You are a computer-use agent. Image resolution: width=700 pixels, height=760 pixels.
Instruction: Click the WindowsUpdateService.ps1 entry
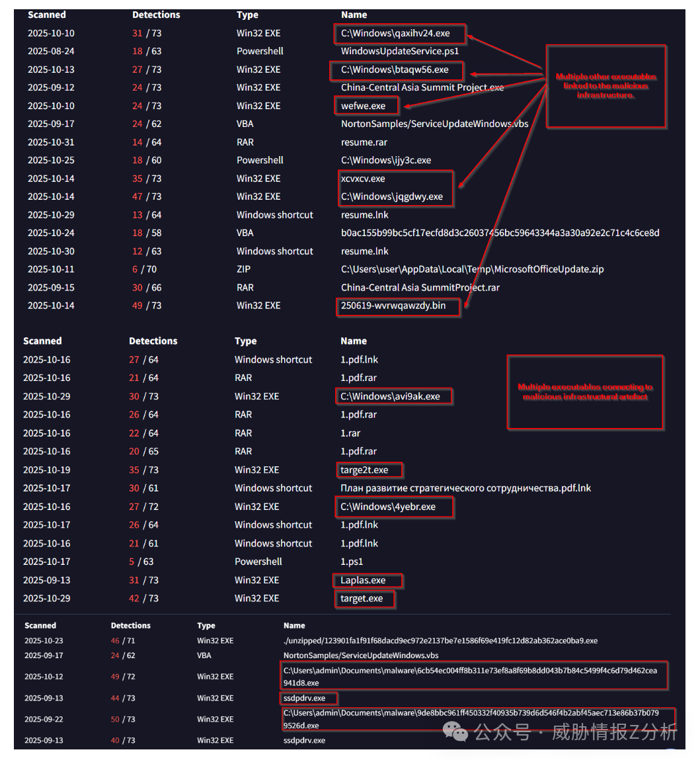point(400,52)
